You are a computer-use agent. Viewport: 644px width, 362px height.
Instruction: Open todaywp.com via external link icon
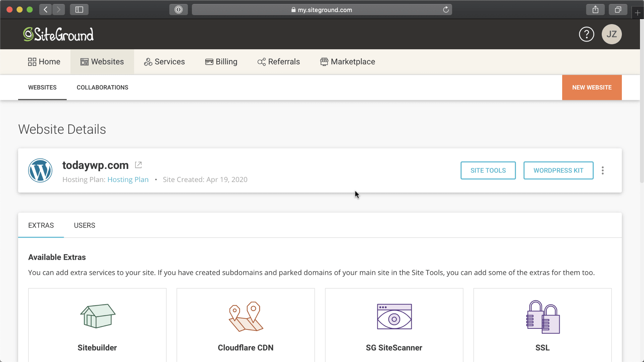138,165
